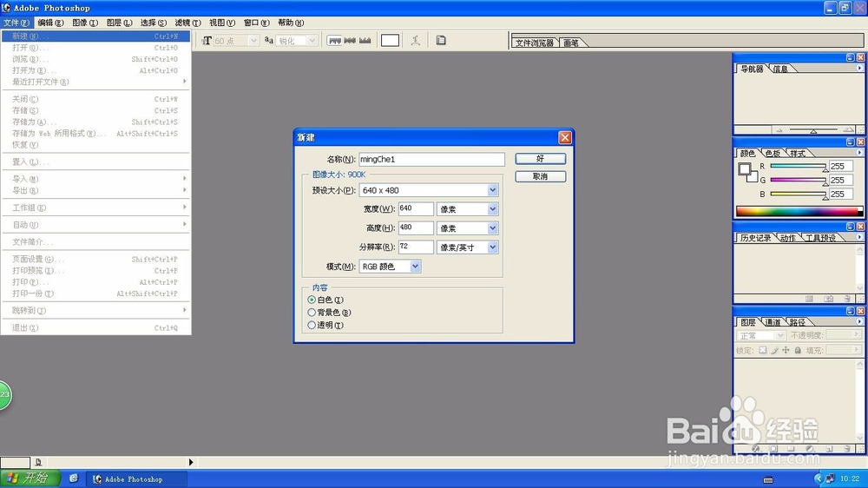Click the 宽度 width input field
Image resolution: width=868 pixels, height=488 pixels.
[x=416, y=208]
